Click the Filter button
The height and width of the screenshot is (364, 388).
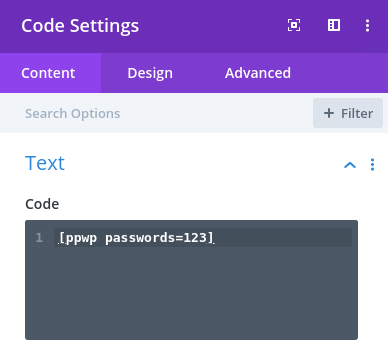point(348,113)
